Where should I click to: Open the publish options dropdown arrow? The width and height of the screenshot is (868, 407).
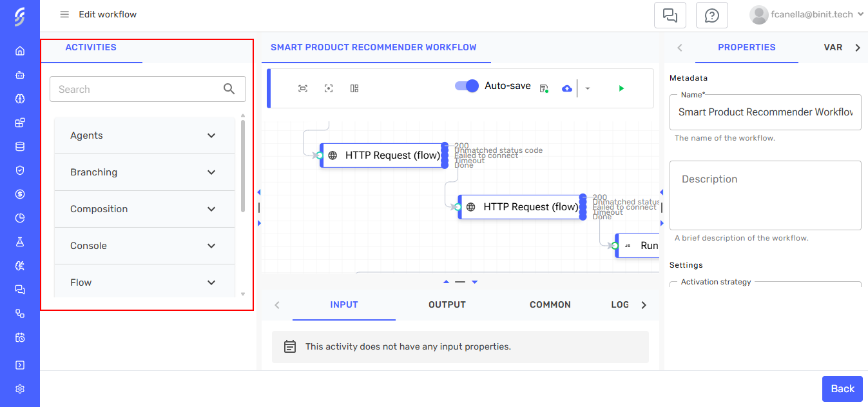point(588,88)
